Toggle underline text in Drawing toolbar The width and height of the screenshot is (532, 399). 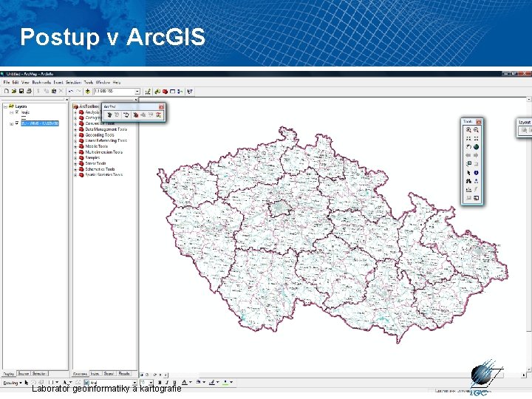(x=174, y=383)
